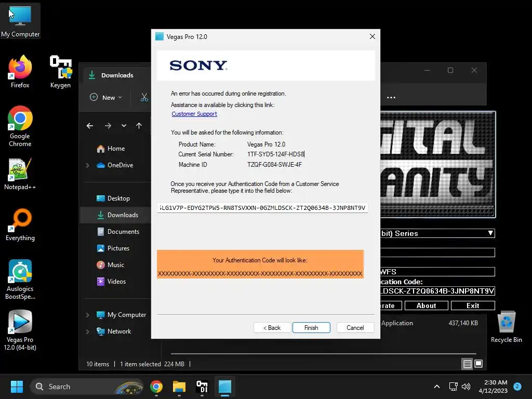Expand the Network tree node

pyautogui.click(x=87, y=331)
